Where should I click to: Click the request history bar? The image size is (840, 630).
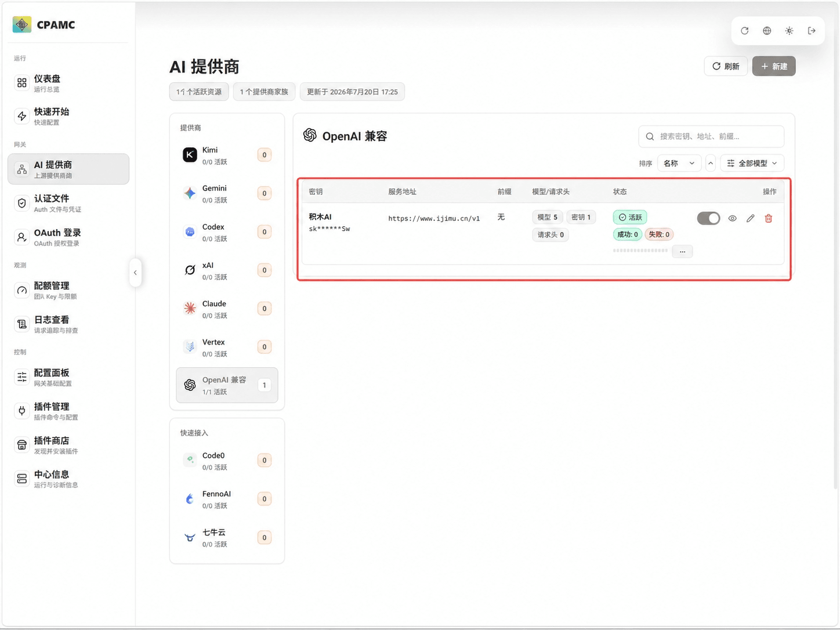pyautogui.click(x=640, y=251)
